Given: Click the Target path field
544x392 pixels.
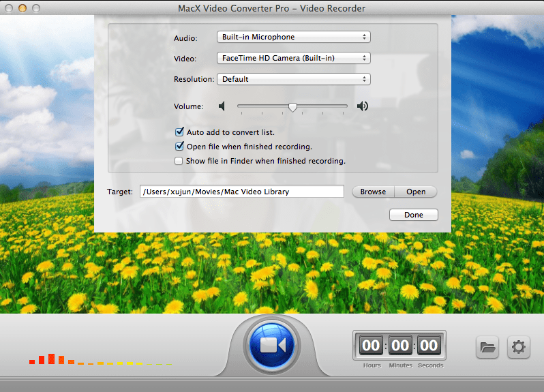Looking at the screenshot, I should coord(242,192).
